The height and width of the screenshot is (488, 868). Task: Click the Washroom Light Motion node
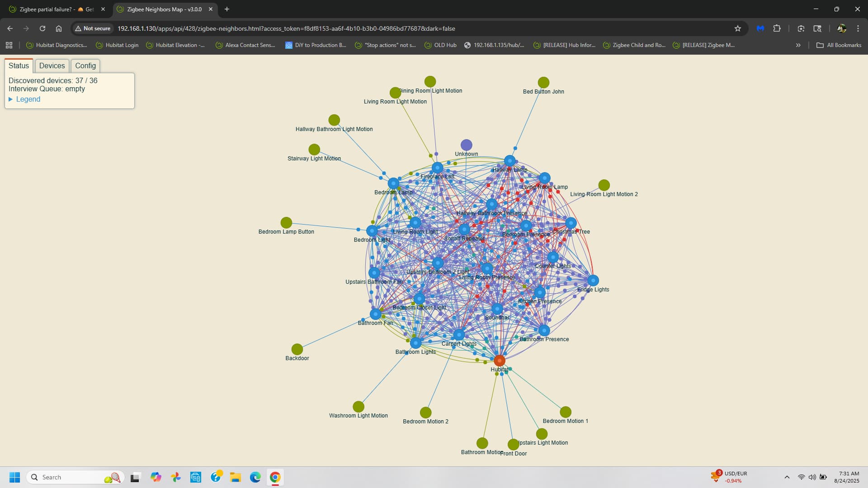point(358,407)
